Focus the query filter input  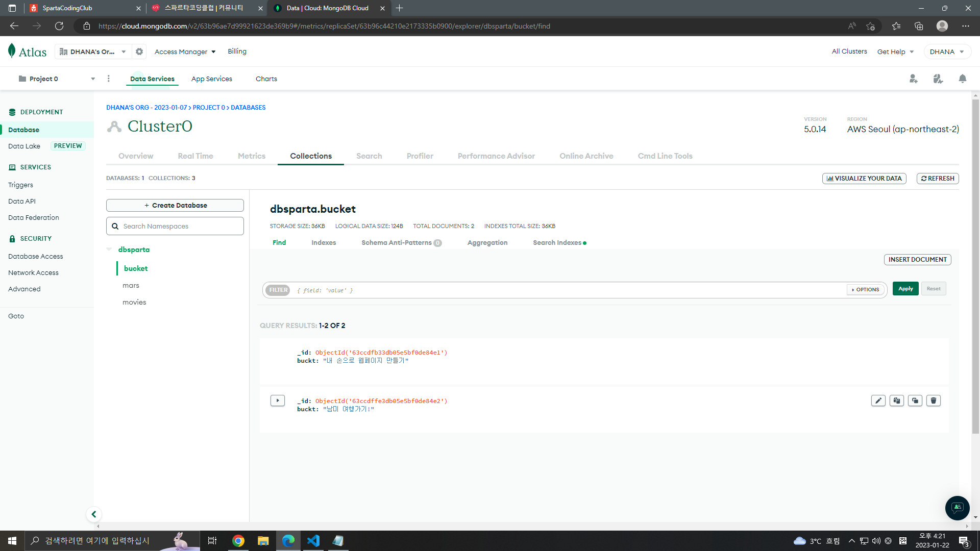pyautogui.click(x=569, y=290)
